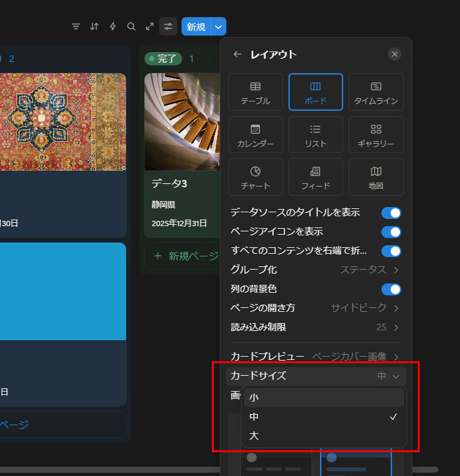The width and height of the screenshot is (460, 476).
Task: Click the back arrow beside レイアウト
Action: (238, 54)
